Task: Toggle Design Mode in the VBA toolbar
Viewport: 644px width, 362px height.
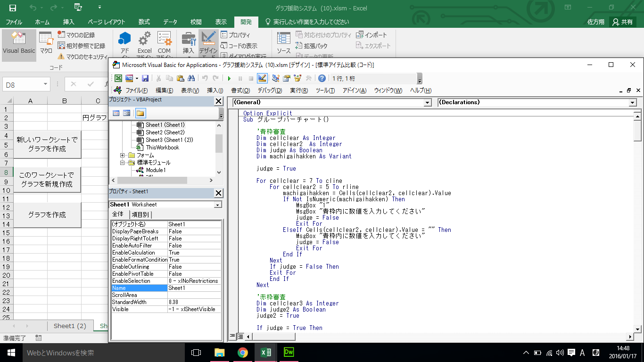Action: click(262, 79)
